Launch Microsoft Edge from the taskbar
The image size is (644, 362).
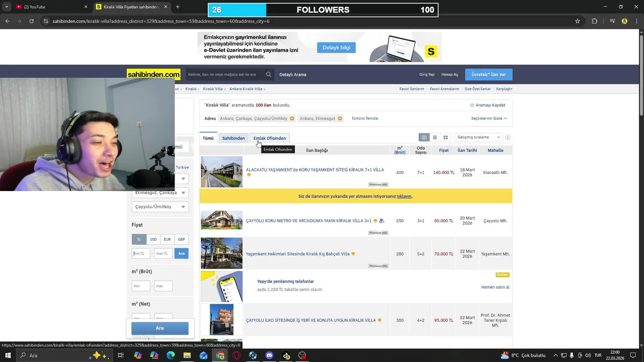171,355
